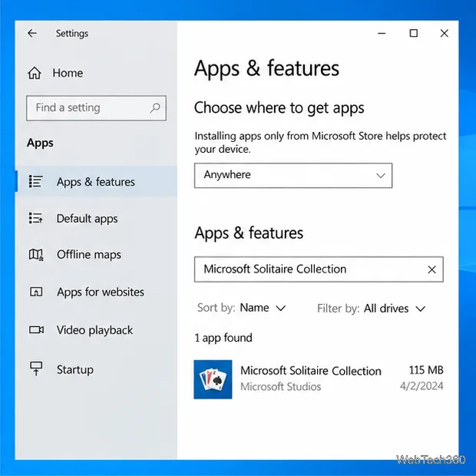Viewport: 476px width, 476px height.
Task: Select the Apps & features list icon
Action: pos(35,181)
